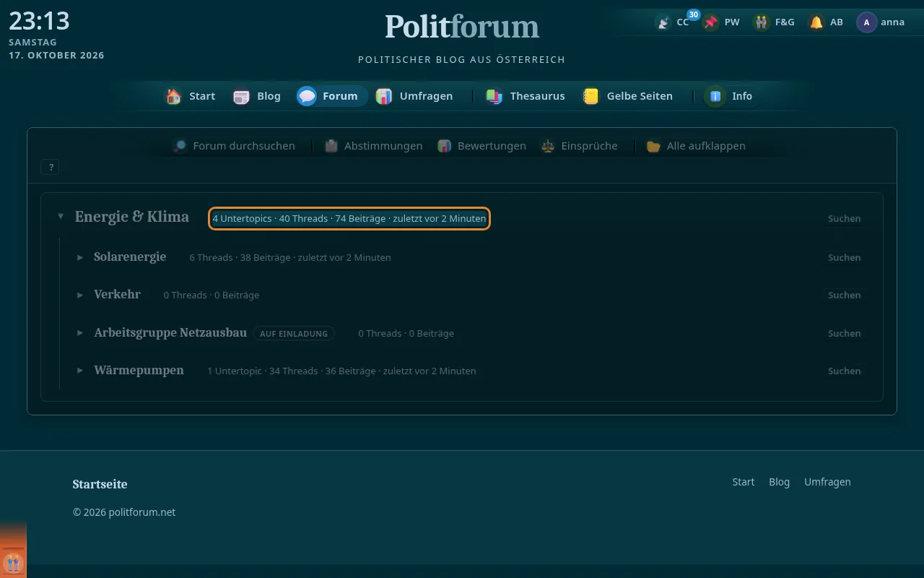Click the Umfragen chart icon
Viewport: 924px width, 578px height.
point(384,96)
